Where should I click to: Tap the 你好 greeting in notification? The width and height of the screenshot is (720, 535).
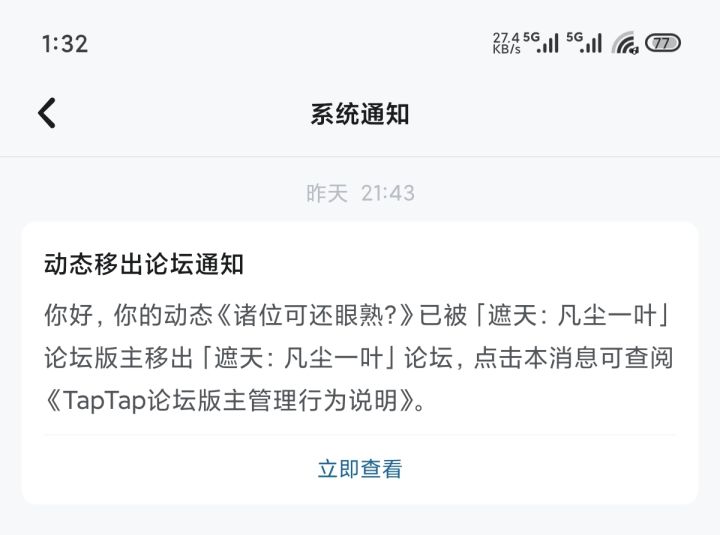69,315
